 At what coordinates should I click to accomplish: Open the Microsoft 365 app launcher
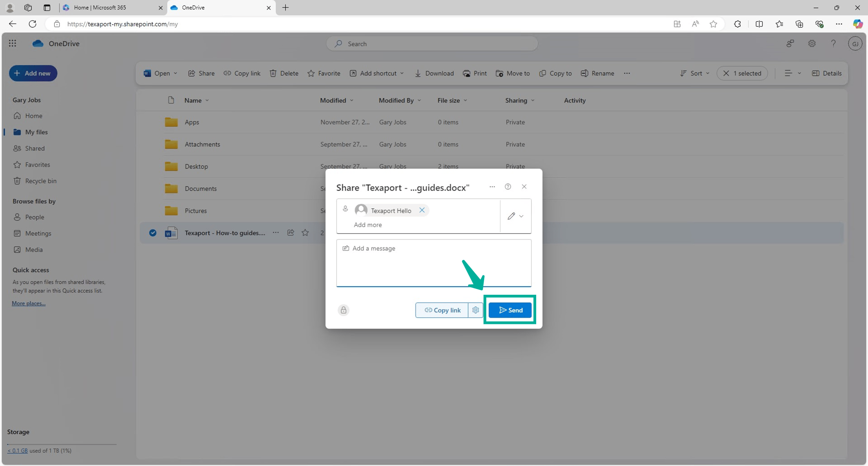(x=12, y=43)
